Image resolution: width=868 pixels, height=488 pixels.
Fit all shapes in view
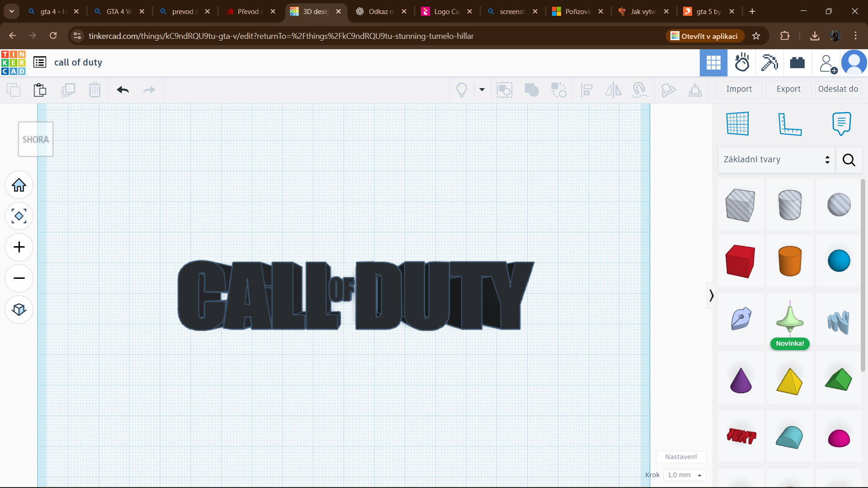tap(19, 216)
